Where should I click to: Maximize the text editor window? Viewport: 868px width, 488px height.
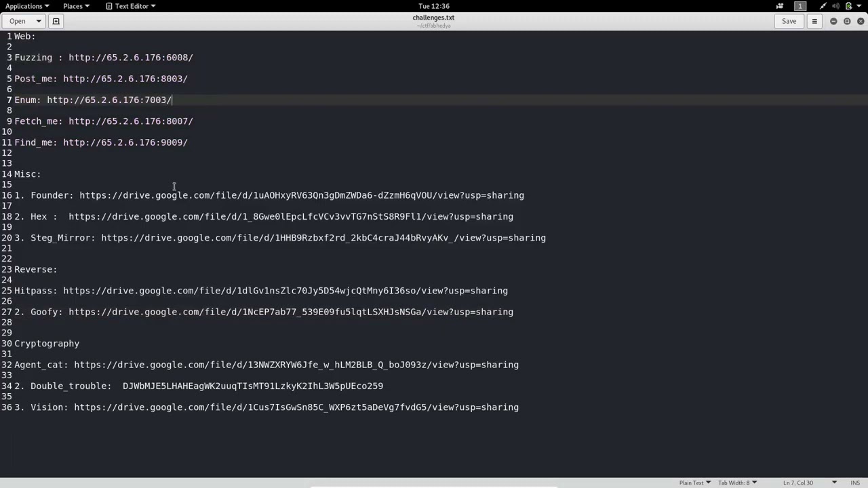pyautogui.click(x=847, y=21)
